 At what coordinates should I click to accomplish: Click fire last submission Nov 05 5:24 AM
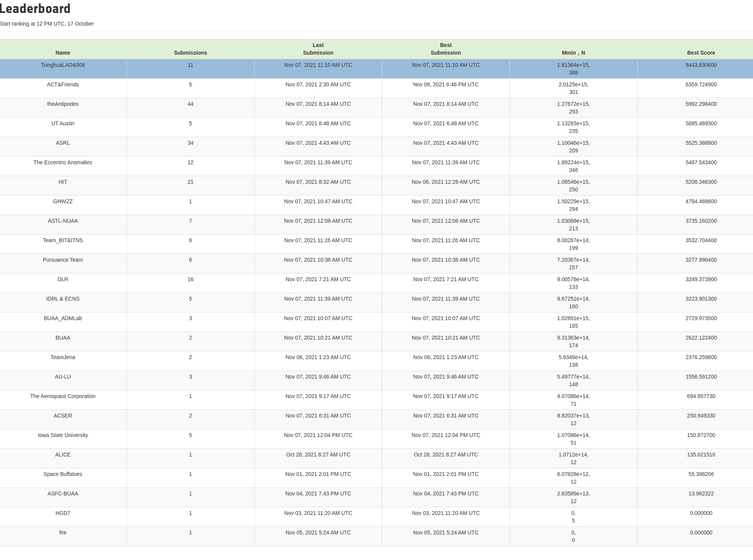[x=318, y=532]
